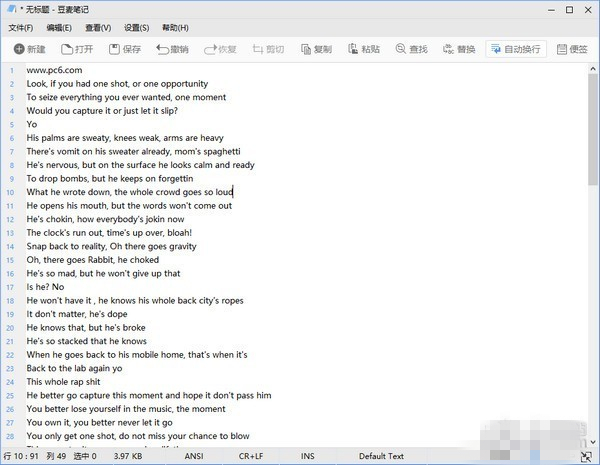
Task: Click the 行 10 : 91 status entry
Action: click(x=21, y=456)
